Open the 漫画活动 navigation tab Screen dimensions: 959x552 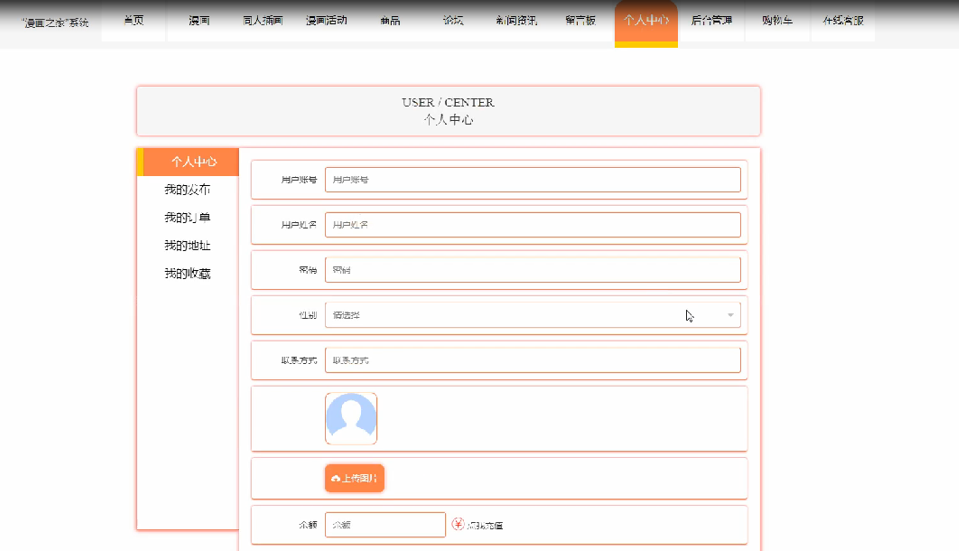click(x=327, y=20)
